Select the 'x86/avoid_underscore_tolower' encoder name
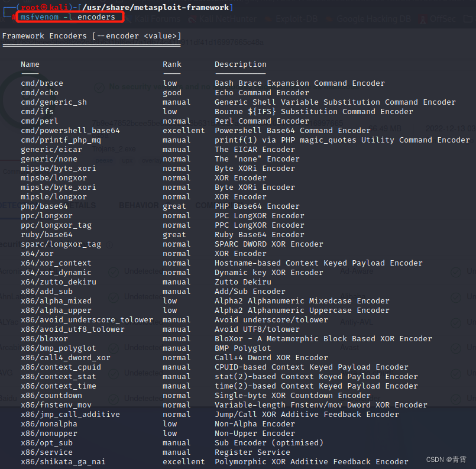 pos(87,319)
